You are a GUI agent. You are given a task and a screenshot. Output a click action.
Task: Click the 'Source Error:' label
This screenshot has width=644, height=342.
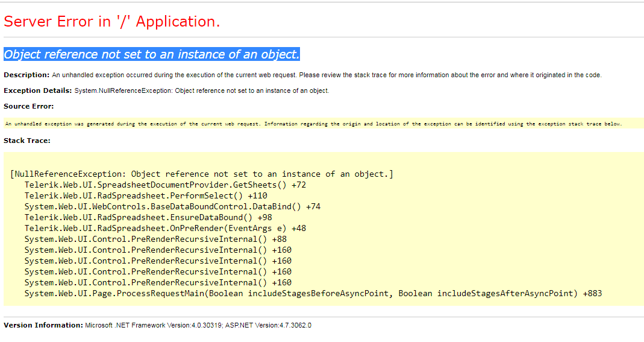29,106
